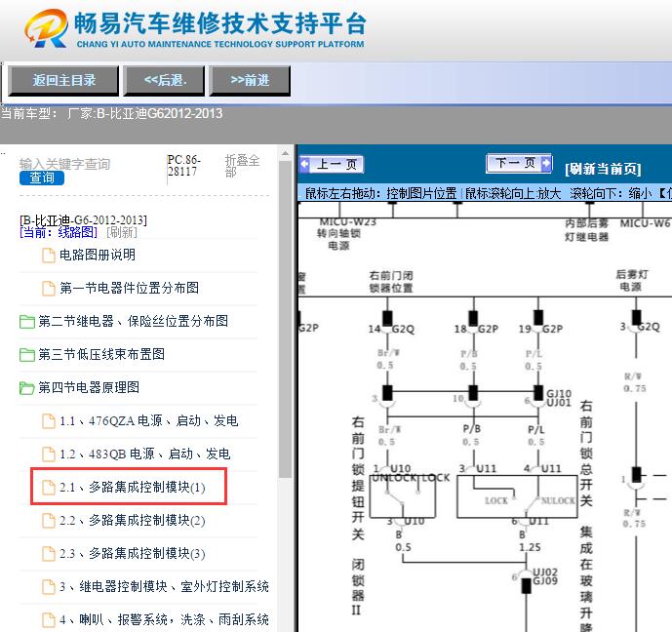Click page icon beside 1.2、483QB item
The height and width of the screenshot is (632, 672).
pos(49,454)
